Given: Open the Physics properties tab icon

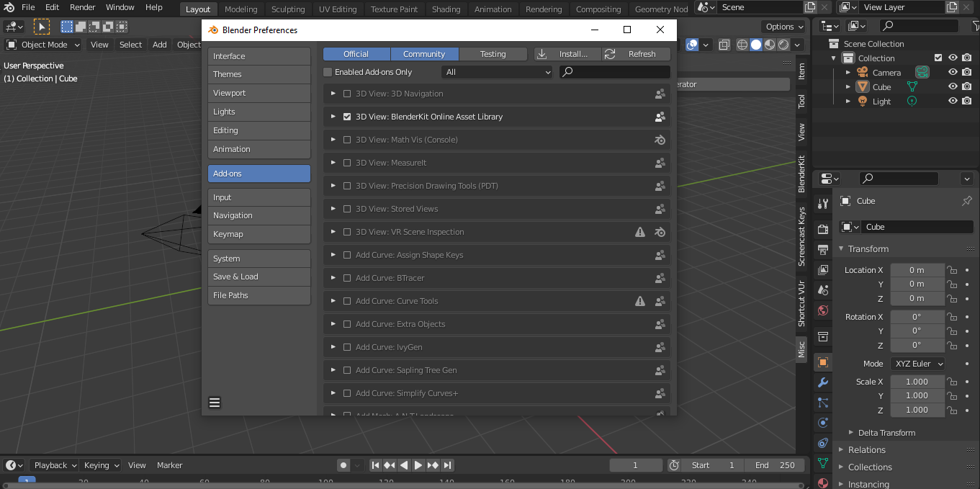Looking at the screenshot, I should coord(823,423).
